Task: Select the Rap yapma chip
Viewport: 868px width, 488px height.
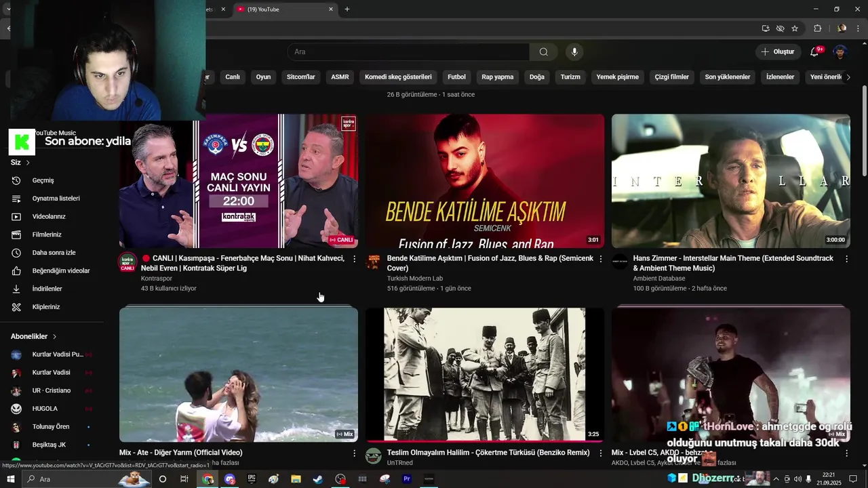Action: point(497,77)
